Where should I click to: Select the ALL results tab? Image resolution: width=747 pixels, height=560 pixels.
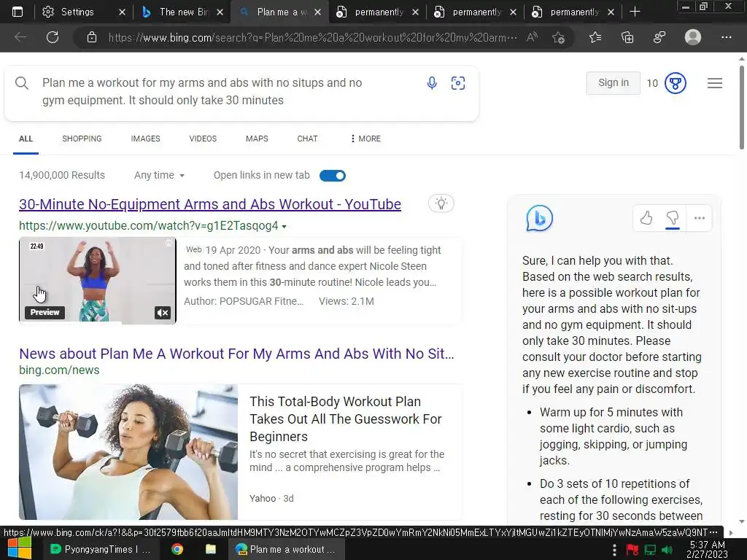[x=26, y=139]
